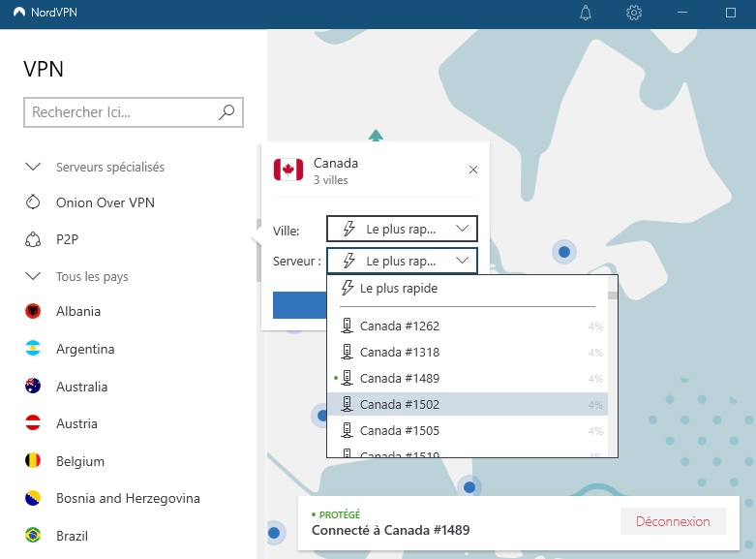
Task: Click the Onion Over VPN icon
Action: tap(33, 202)
